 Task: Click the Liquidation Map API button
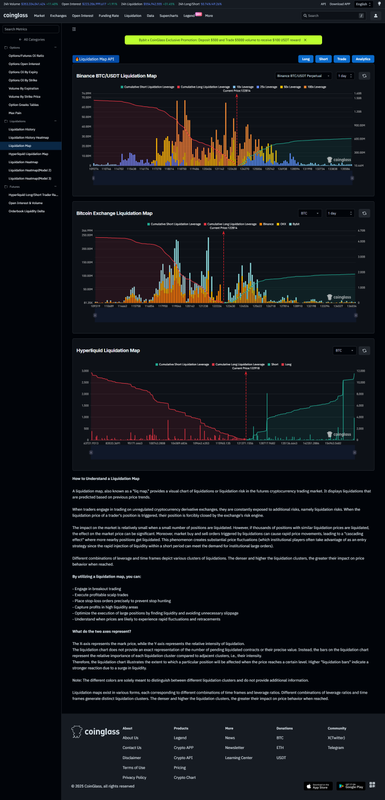96,59
